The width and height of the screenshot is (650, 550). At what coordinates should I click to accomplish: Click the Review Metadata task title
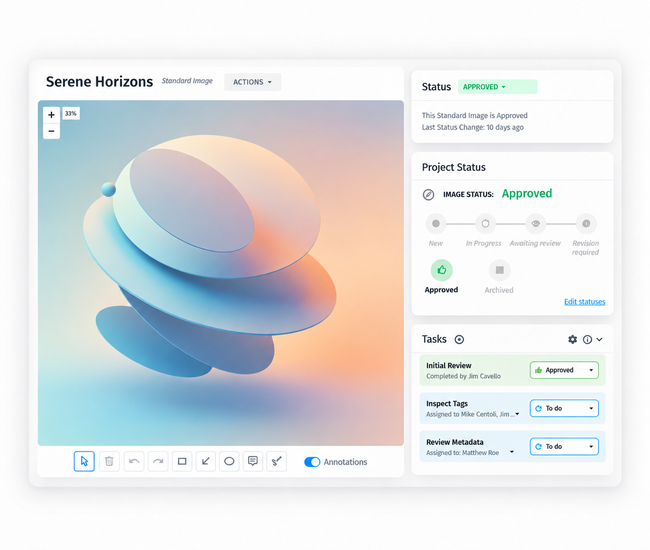(x=455, y=442)
